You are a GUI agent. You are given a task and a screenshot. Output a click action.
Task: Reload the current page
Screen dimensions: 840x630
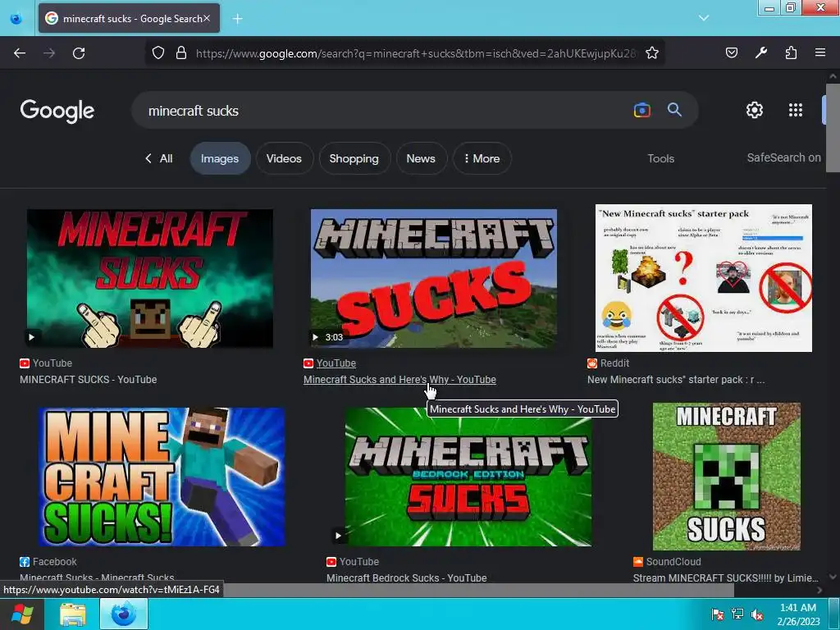tap(79, 53)
